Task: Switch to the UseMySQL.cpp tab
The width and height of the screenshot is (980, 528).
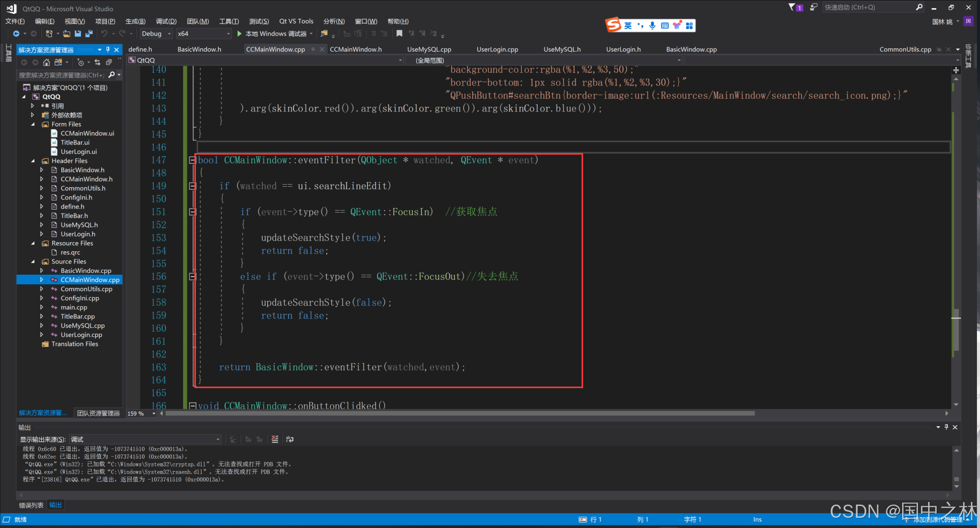Action: click(x=429, y=49)
